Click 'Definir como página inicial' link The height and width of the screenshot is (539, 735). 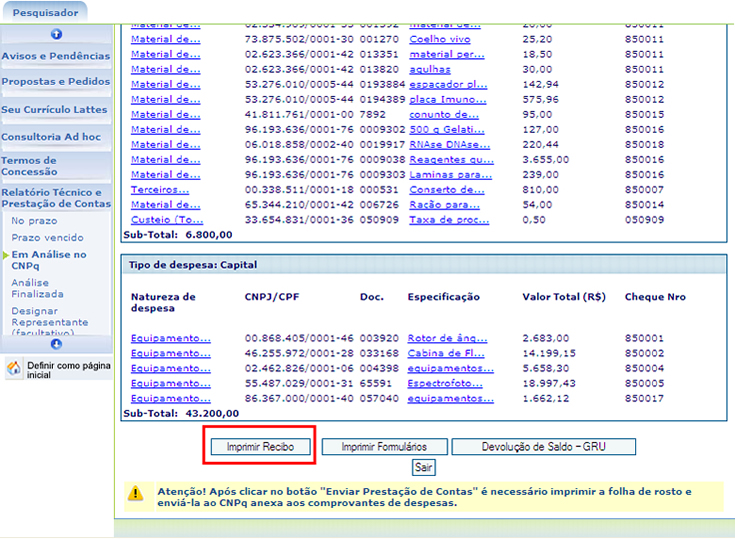click(x=68, y=370)
